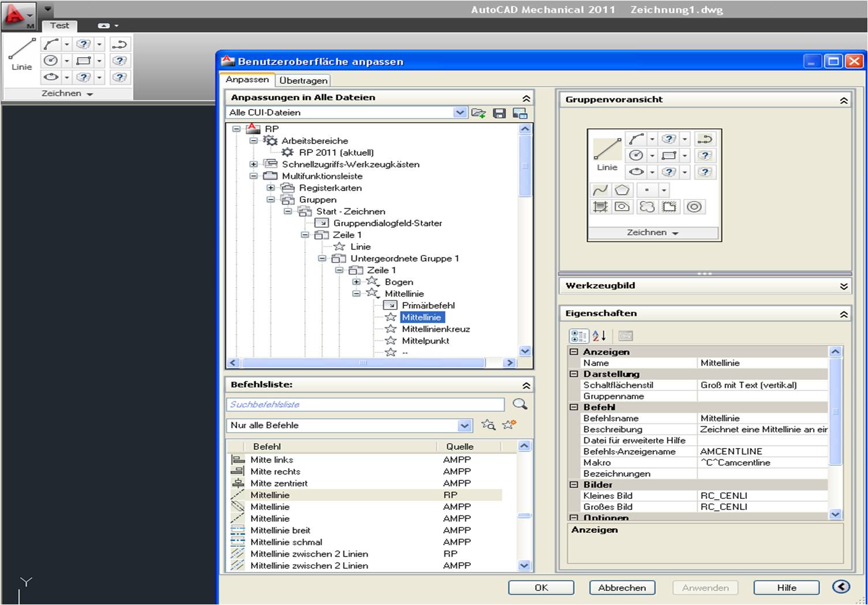Select the Gruppendialogfeld-Starter tree item
This screenshot has width=868, height=605.
click(387, 223)
